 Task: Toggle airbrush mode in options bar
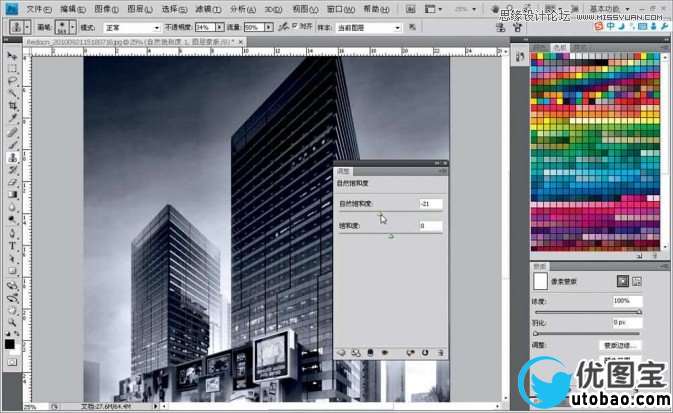[283, 27]
